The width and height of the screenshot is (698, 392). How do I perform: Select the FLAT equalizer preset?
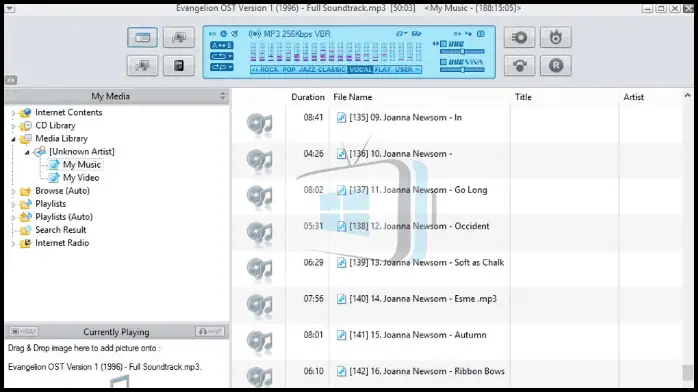tap(382, 69)
